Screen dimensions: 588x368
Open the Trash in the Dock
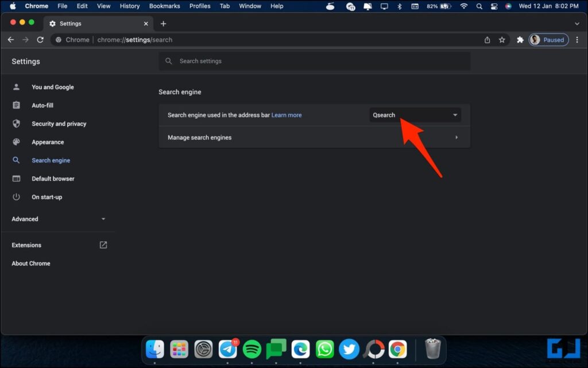433,348
